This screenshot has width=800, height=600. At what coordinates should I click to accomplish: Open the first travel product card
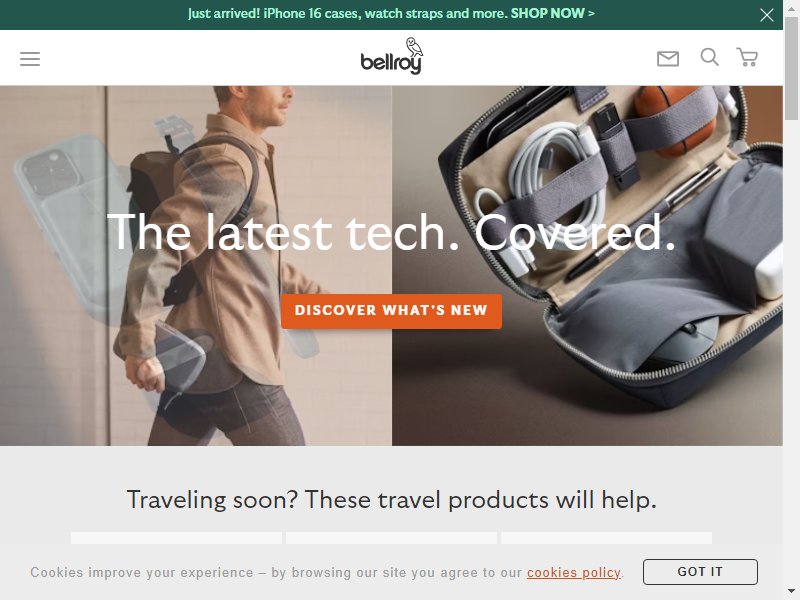click(176, 538)
